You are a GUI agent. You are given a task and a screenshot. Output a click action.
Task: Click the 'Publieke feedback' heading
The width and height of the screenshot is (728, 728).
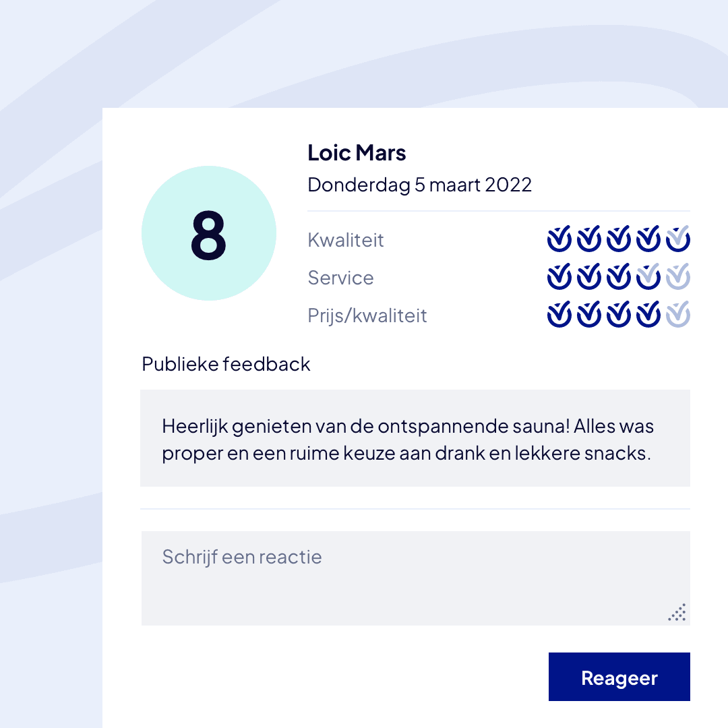[x=226, y=364]
